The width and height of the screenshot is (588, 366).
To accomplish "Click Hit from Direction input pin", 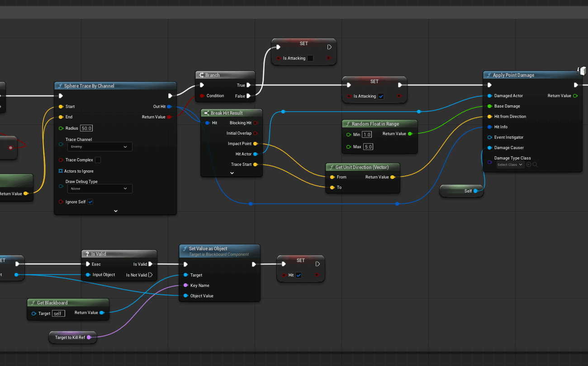I will coord(489,117).
